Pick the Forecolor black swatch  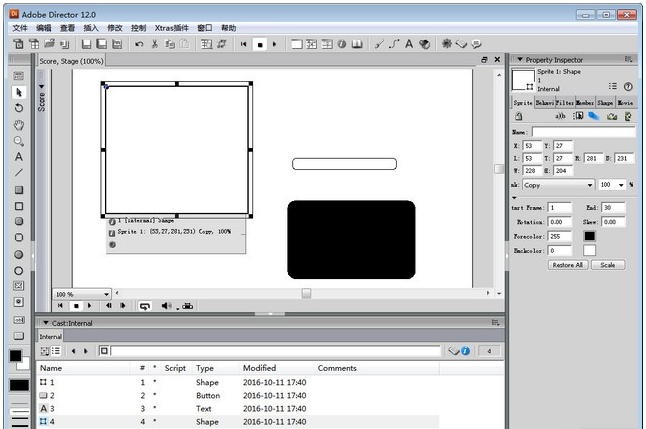[x=590, y=236]
